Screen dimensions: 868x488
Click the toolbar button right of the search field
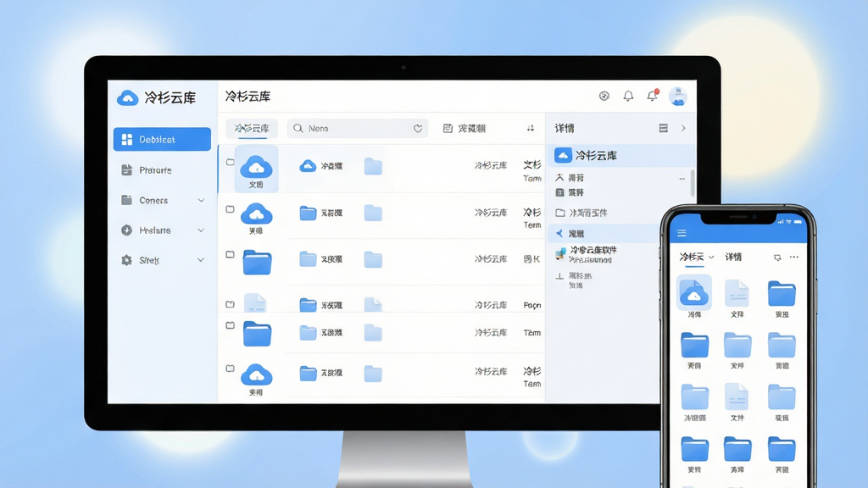pos(465,129)
